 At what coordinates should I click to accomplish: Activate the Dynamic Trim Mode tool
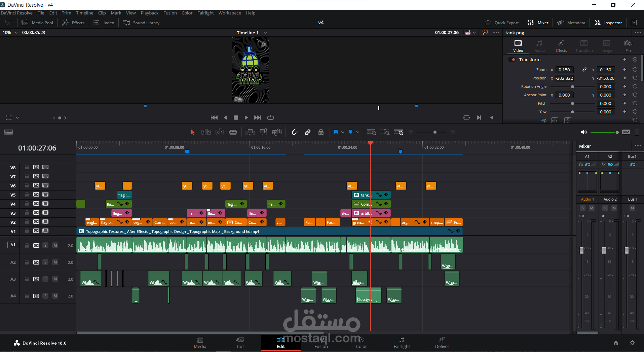click(220, 132)
